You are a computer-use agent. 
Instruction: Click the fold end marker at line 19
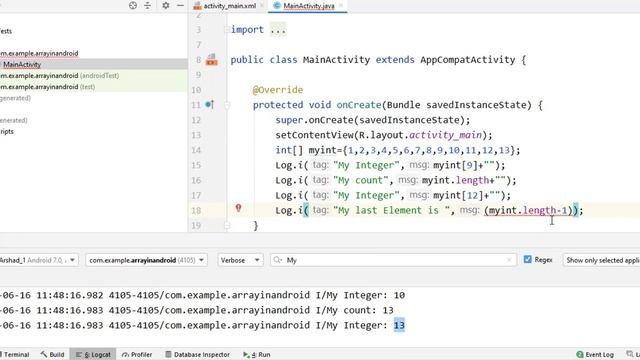tap(227, 225)
